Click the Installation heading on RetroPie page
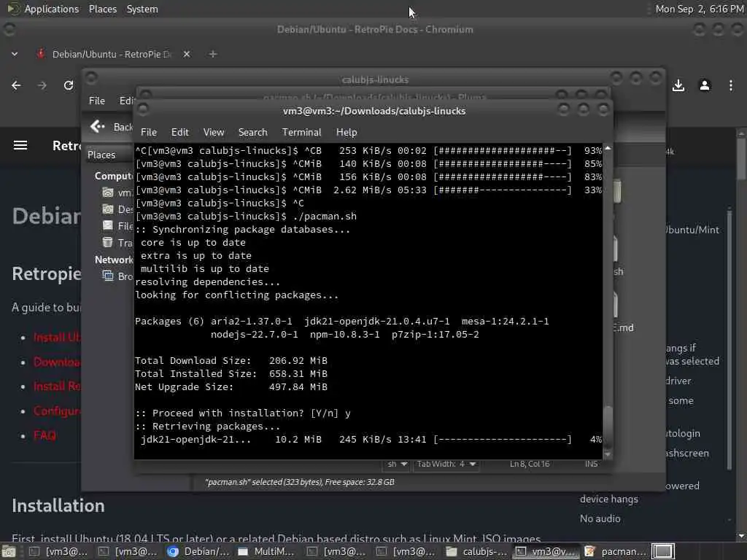Image resolution: width=747 pixels, height=560 pixels. [58, 506]
